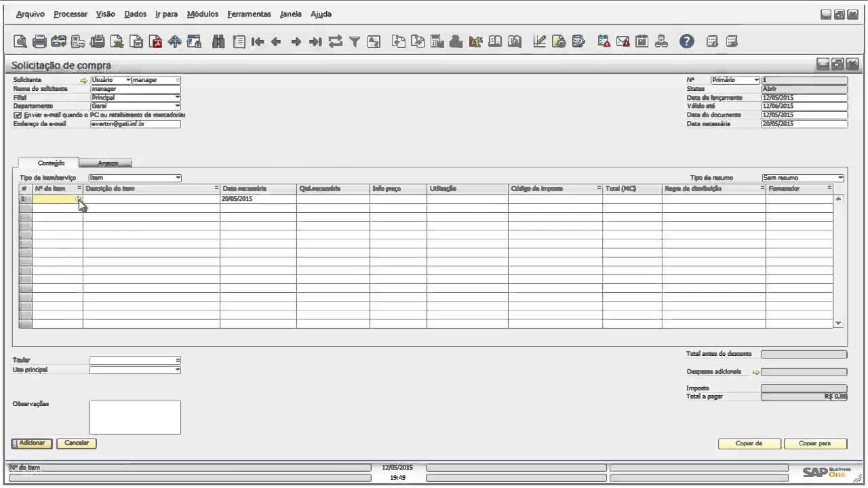Viewport: 868px width, 488px height.
Task: Click the Refresh record toolbar icon
Action: tap(335, 41)
